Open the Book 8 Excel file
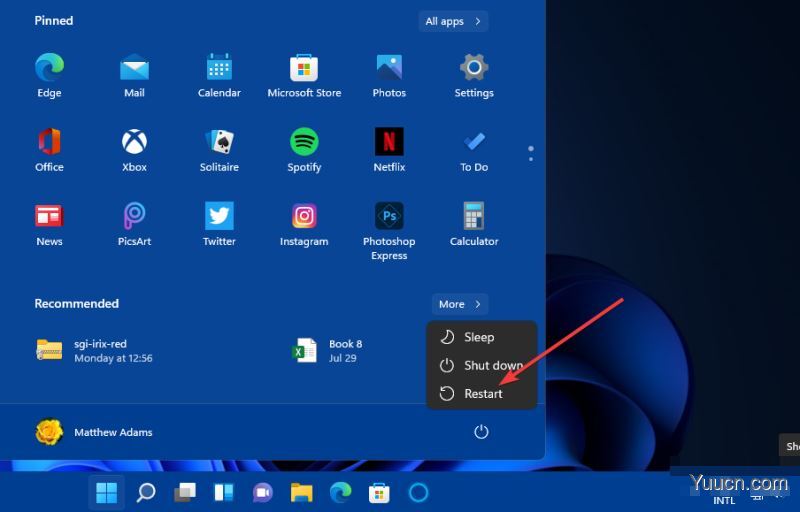This screenshot has height=512, width=800. (x=328, y=351)
